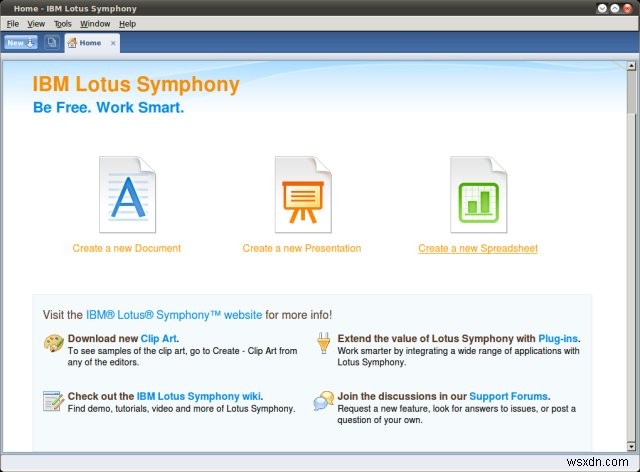The width and height of the screenshot is (640, 472).
Task: Click the orange presentation easel icon
Action: (303, 195)
